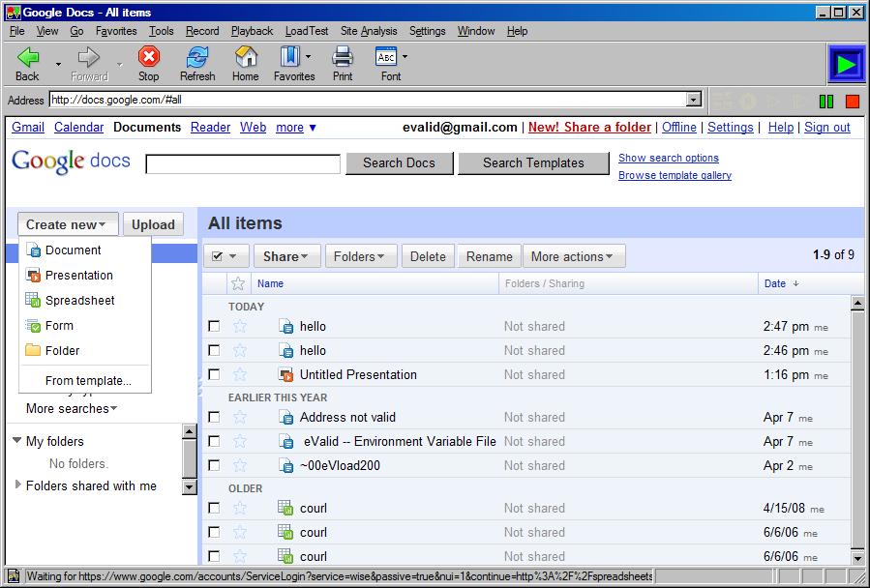
Task: Click the folders panel scrollbar up arrow
Action: tap(190, 432)
